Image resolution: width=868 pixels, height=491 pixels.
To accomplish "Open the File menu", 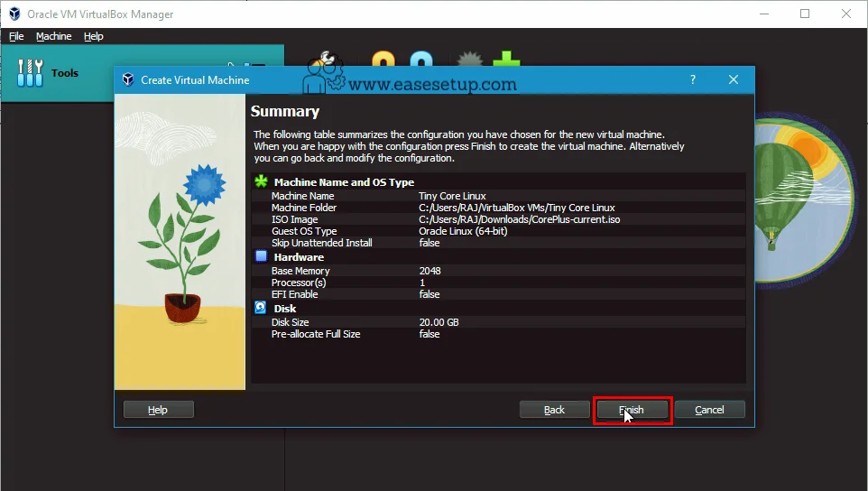I will tap(16, 36).
